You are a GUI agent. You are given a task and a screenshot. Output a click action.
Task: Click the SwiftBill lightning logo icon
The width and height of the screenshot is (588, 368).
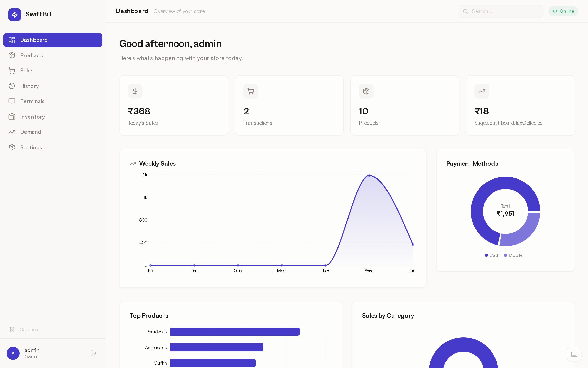(14, 15)
